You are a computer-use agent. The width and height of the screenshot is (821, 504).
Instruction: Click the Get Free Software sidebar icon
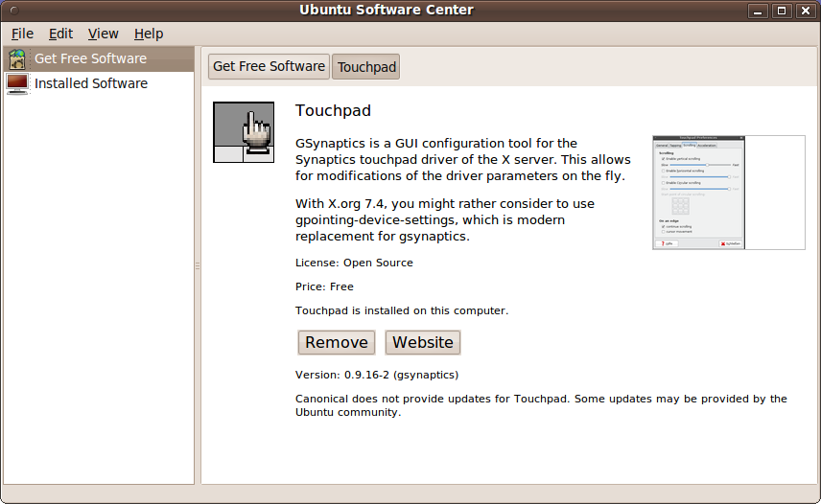[17, 58]
